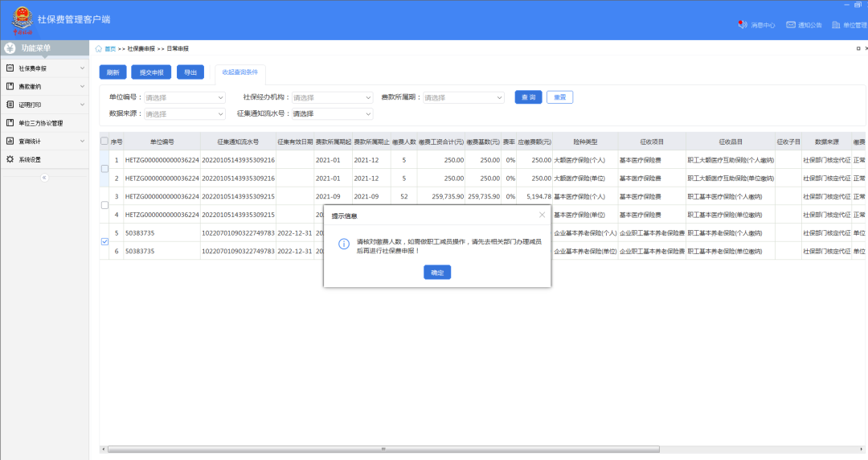
Task: Click the 首页 home icon in breadcrumb
Action: pyautogui.click(x=99, y=49)
